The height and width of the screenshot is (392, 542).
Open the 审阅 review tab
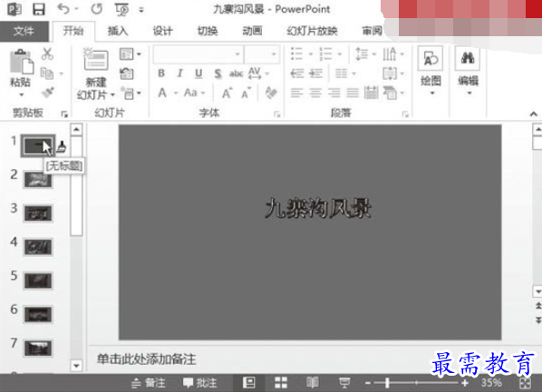pos(372,31)
